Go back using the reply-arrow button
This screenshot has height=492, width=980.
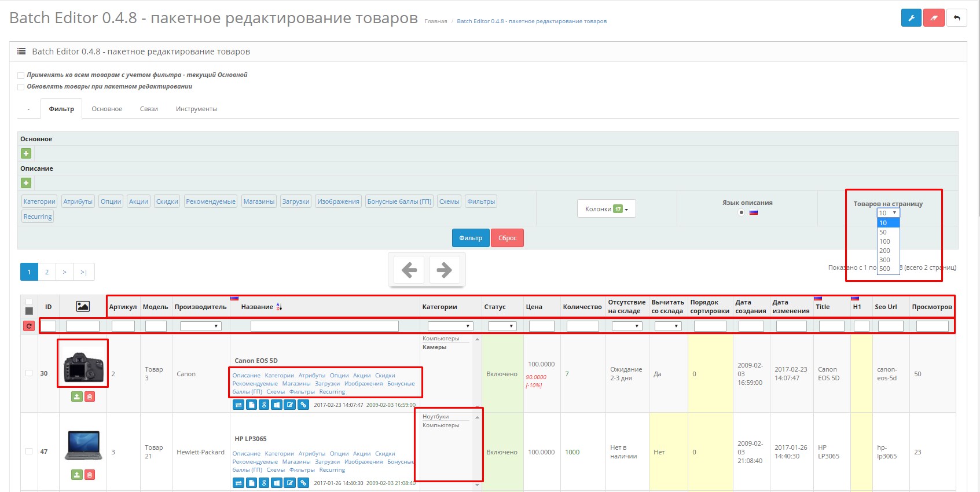[957, 18]
